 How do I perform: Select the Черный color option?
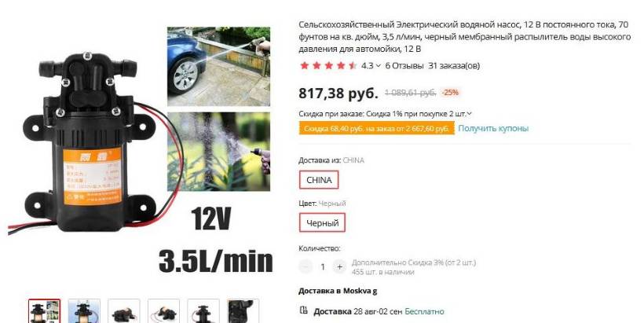click(323, 222)
